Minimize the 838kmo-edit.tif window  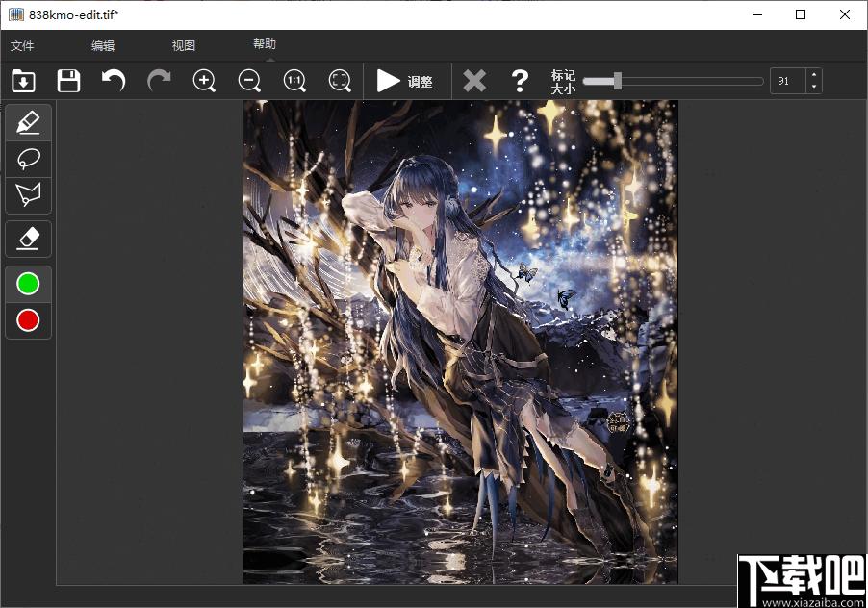[757, 15]
